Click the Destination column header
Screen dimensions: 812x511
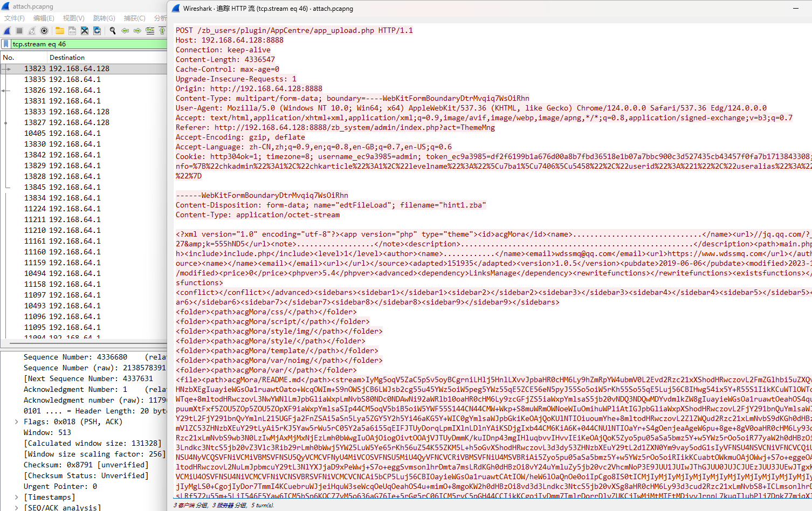[67, 58]
